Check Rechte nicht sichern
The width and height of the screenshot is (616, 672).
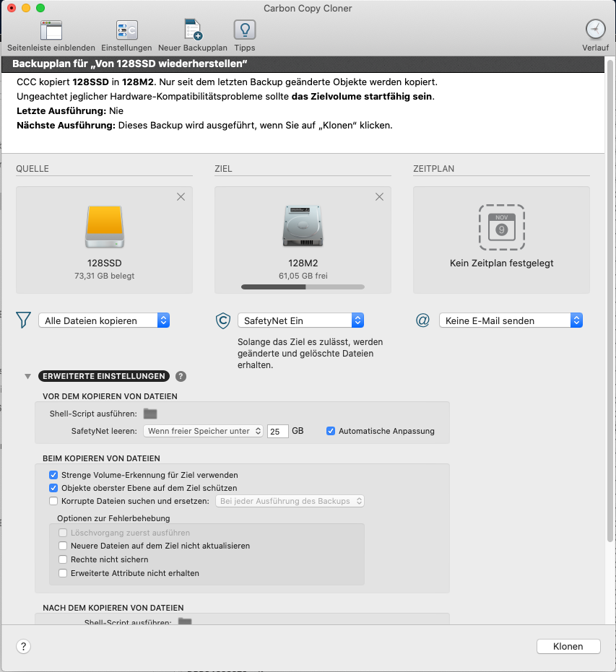pyautogui.click(x=63, y=559)
